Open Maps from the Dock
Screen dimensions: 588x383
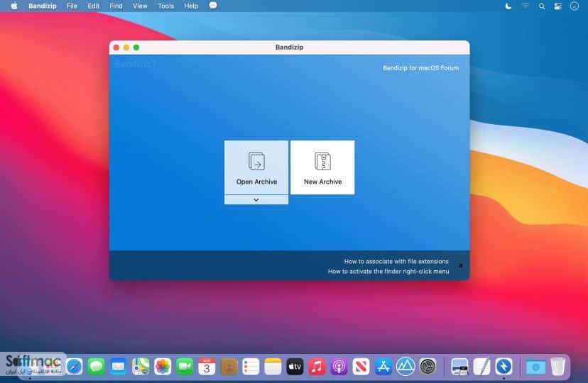coord(141,367)
